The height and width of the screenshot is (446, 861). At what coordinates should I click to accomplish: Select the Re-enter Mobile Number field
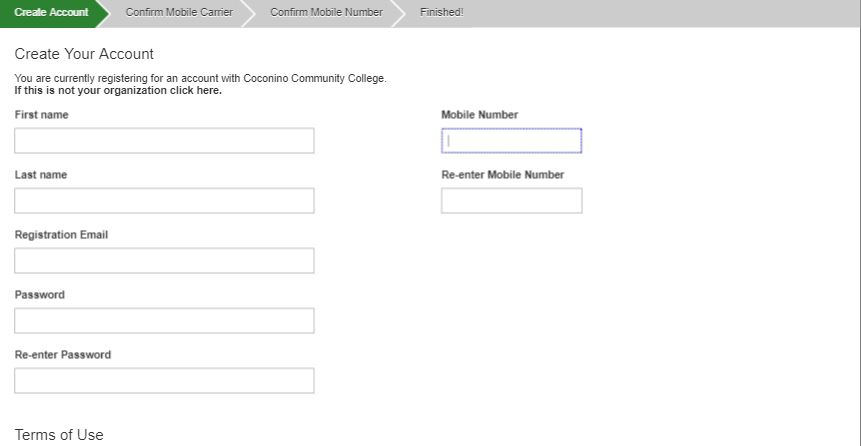pos(511,200)
